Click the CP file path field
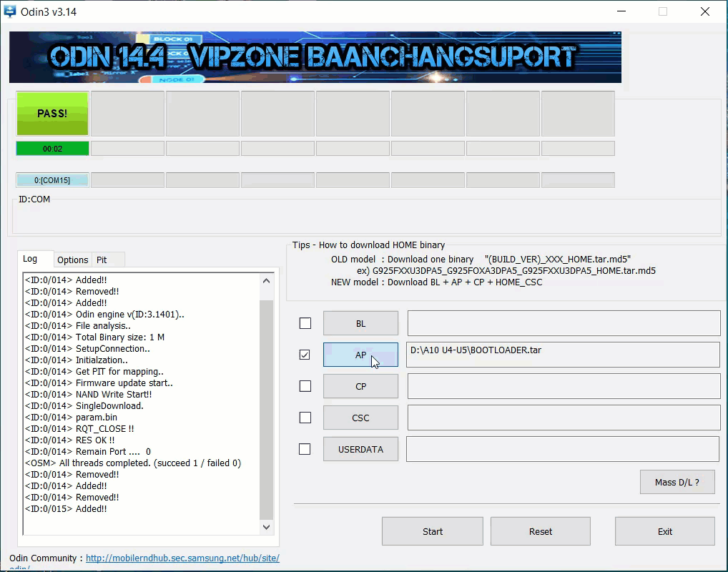 tap(564, 386)
